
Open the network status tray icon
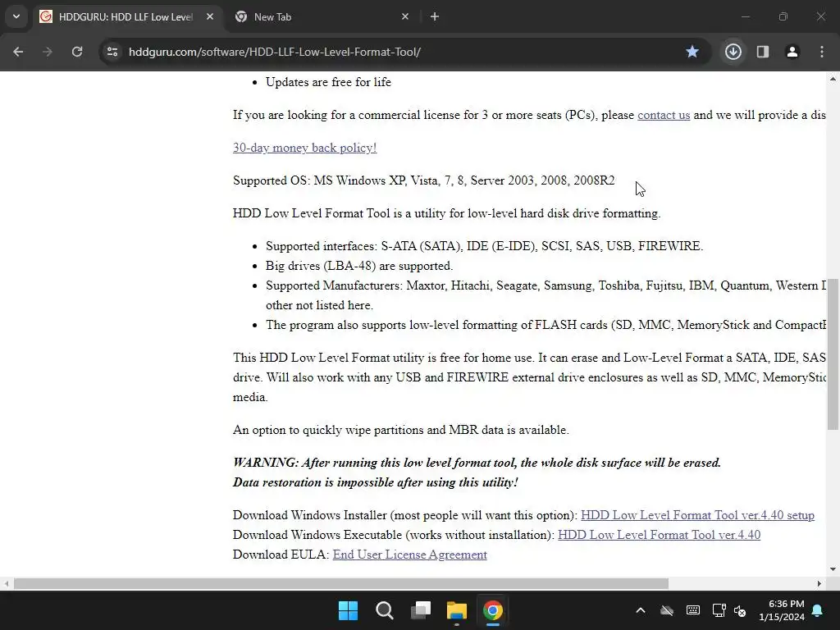[x=719, y=610]
